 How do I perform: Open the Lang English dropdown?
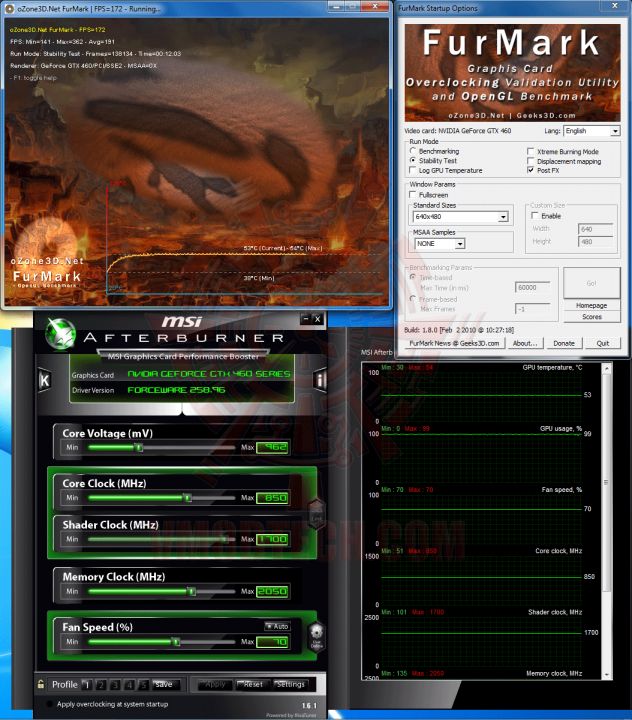592,131
